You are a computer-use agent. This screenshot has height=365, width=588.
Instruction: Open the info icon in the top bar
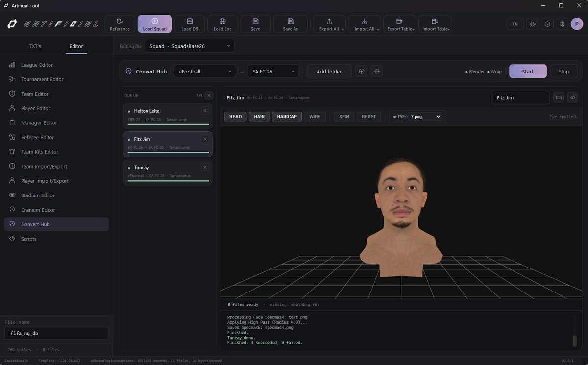547,24
